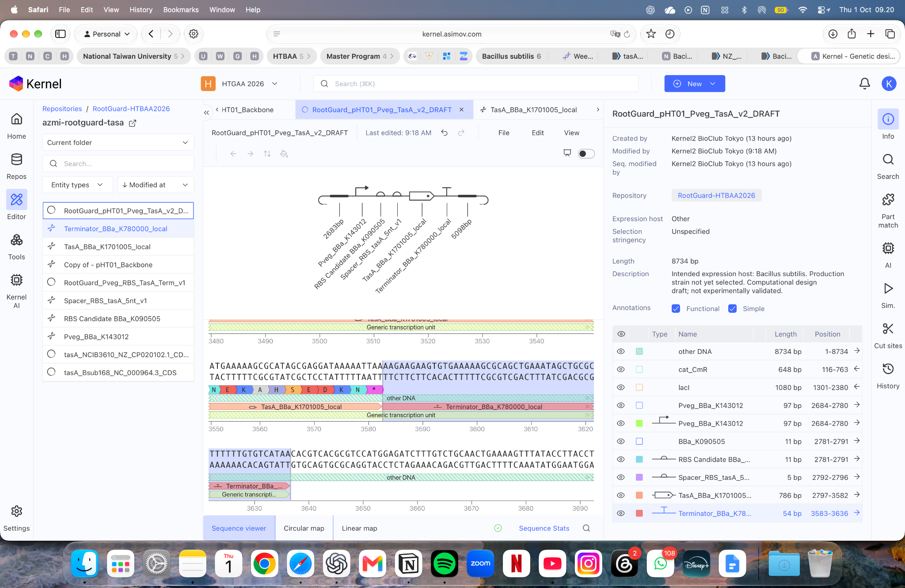Go to Repos in left sidebar

(x=16, y=166)
